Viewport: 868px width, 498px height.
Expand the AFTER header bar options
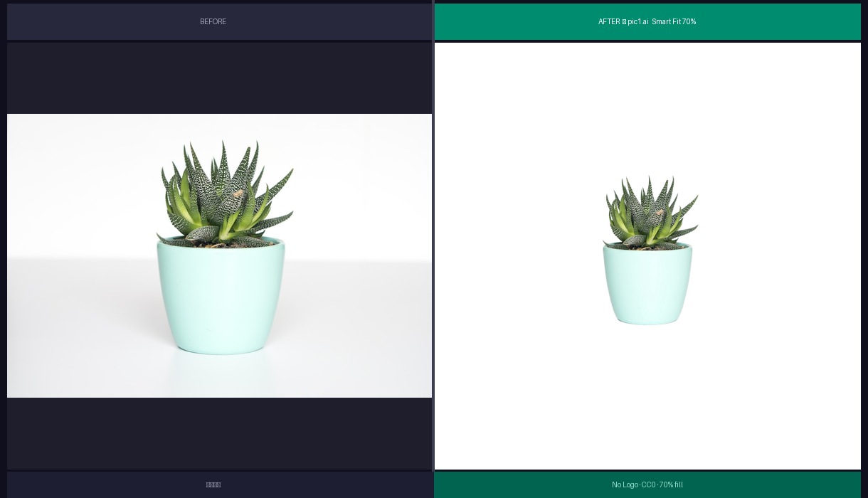tap(647, 21)
